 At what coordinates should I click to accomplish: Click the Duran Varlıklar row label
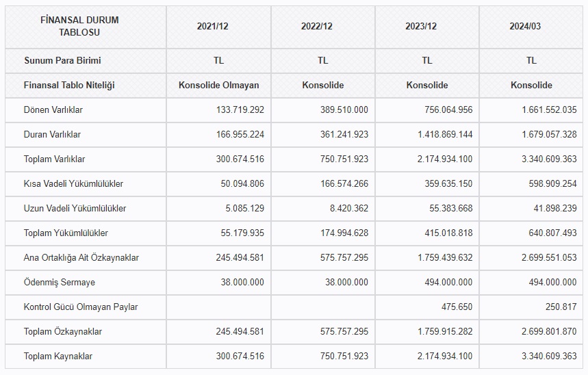[x=53, y=134]
